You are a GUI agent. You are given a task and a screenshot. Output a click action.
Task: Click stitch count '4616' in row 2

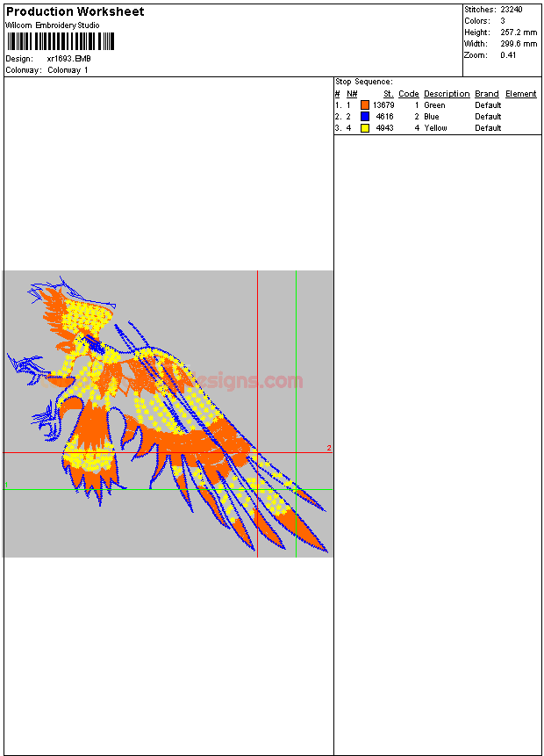[x=384, y=116]
